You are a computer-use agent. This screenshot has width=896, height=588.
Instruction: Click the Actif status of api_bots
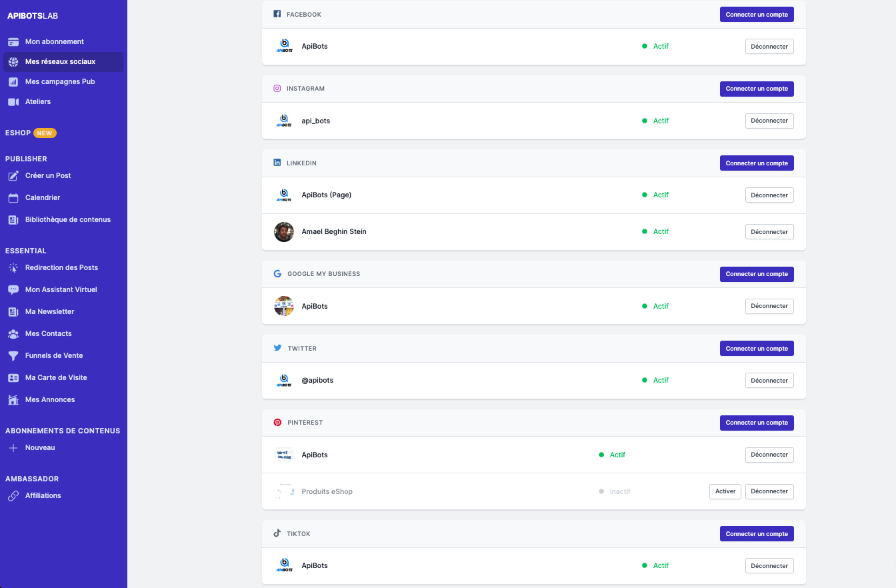[x=655, y=121]
